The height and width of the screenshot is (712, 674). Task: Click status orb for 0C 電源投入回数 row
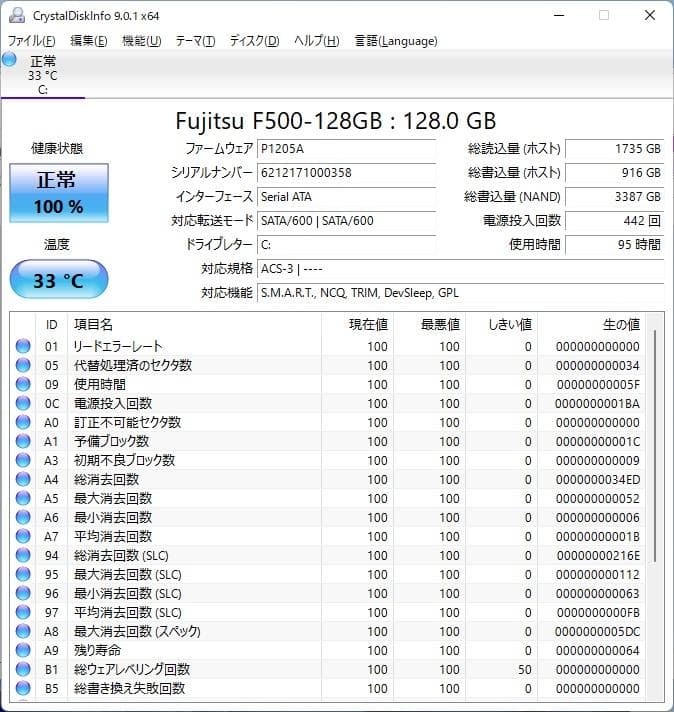click(23, 403)
